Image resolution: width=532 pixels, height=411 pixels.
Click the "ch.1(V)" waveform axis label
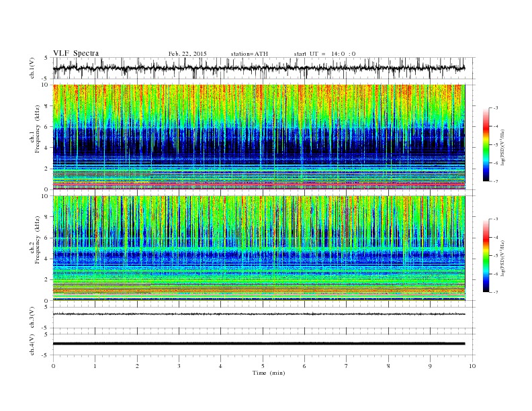click(32, 67)
